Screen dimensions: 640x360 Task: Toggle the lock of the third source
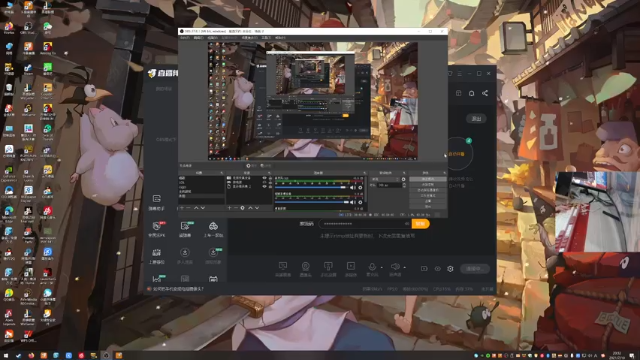(x=270, y=186)
